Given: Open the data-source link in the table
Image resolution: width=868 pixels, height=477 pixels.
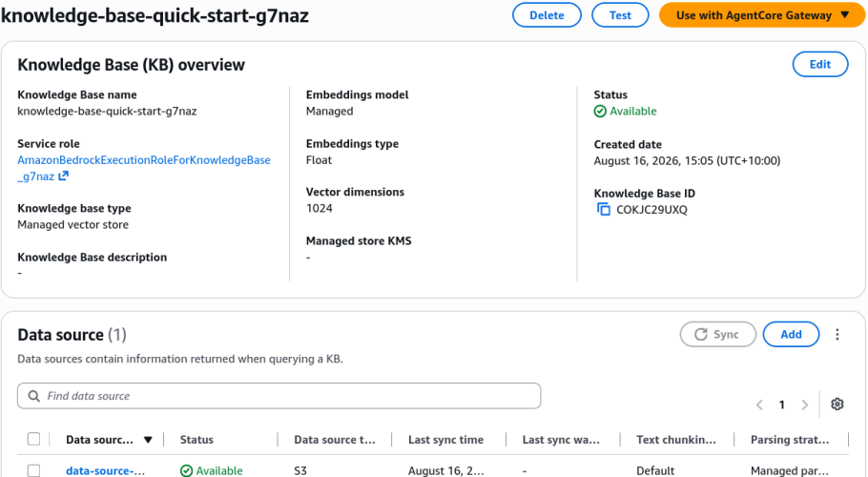Looking at the screenshot, I should pos(105,470).
